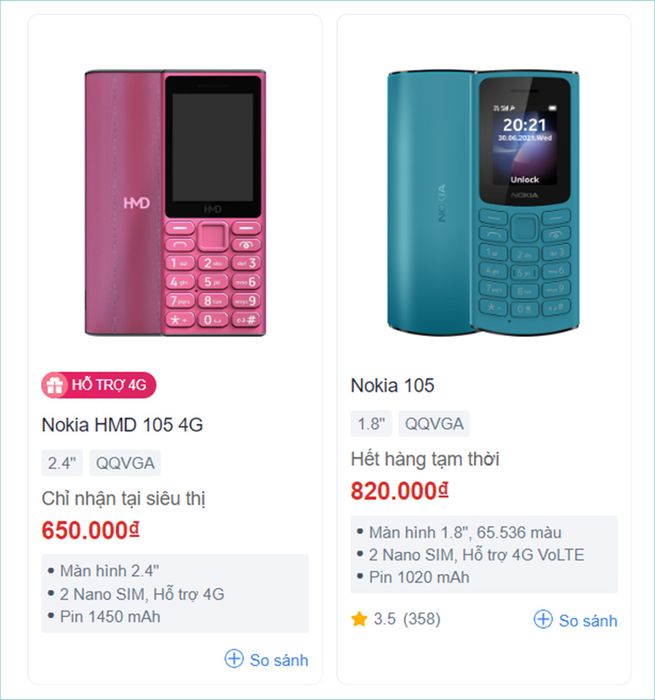Click So sánh link under Nokia 105
This screenshot has width=655, height=700.
click(x=588, y=621)
